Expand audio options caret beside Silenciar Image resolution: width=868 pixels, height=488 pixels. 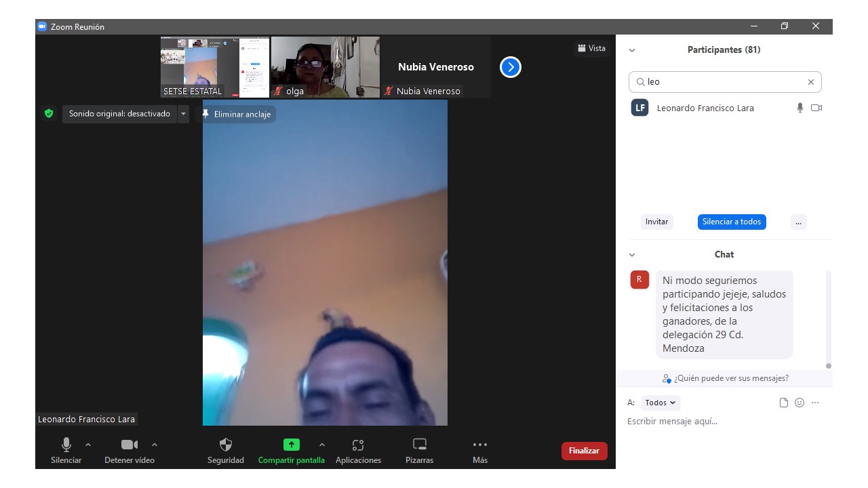point(88,445)
